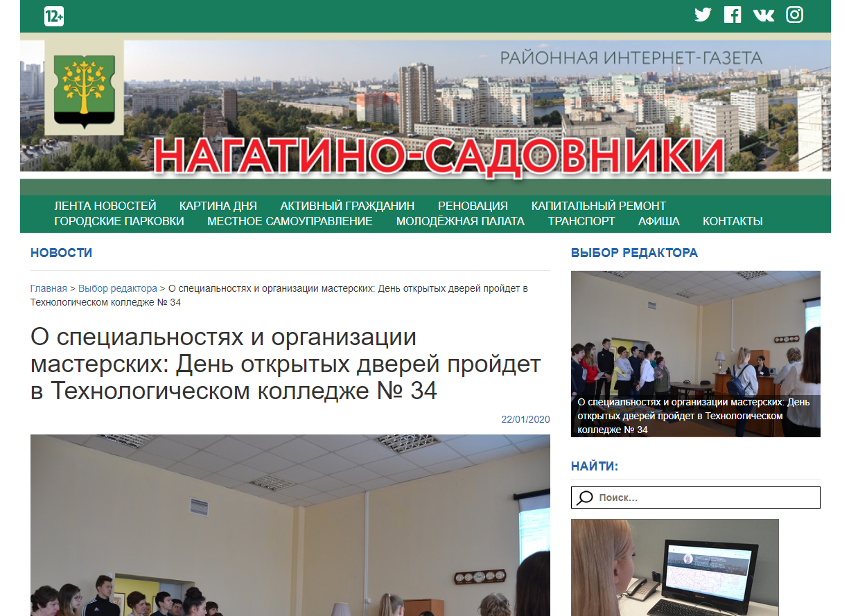Click the Выбор редактора sidebar heading
This screenshot has height=616, width=867.
click(634, 253)
